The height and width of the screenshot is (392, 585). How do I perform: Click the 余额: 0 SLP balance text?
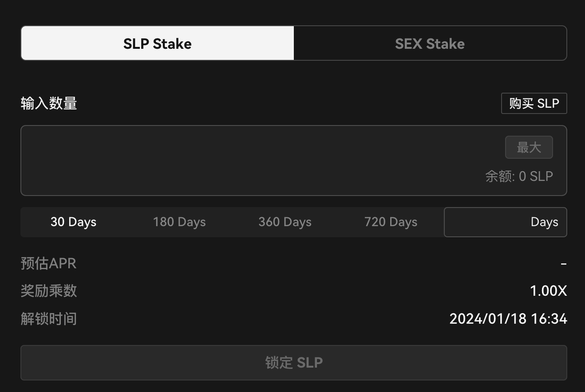[519, 176]
